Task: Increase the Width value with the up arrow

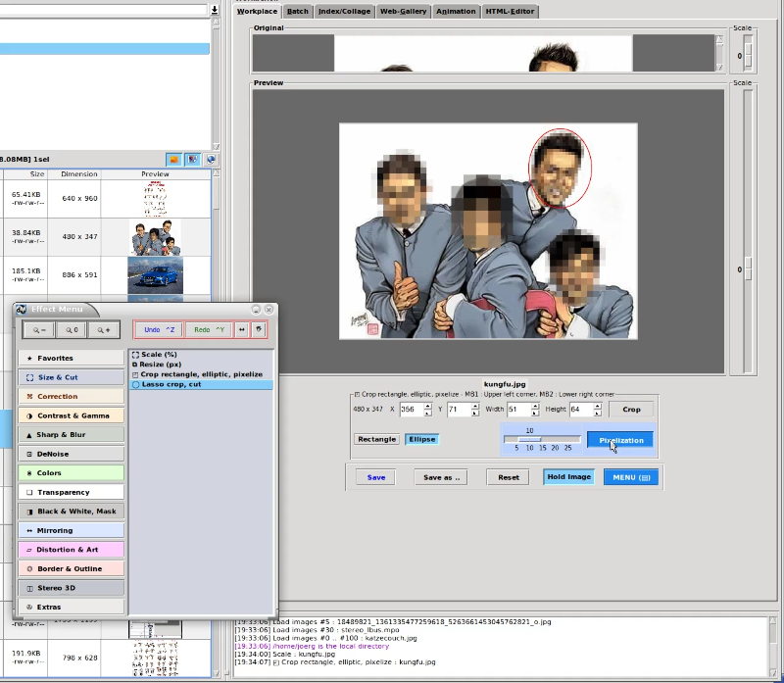Action: tap(535, 406)
